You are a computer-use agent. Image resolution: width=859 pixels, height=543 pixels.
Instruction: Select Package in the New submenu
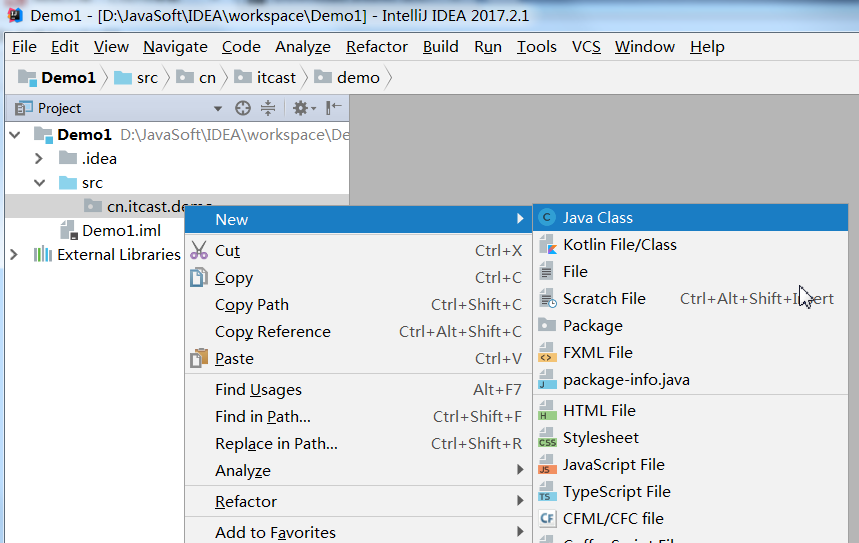(592, 326)
